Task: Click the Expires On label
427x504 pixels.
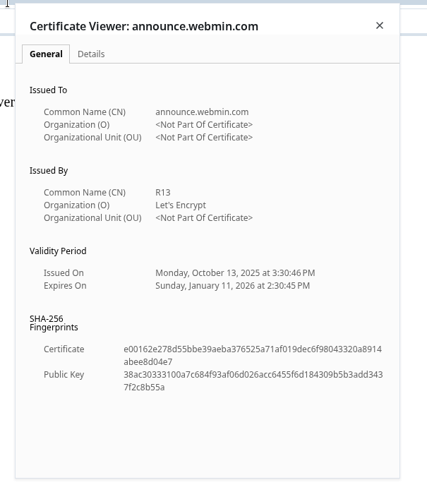Action: (65, 285)
